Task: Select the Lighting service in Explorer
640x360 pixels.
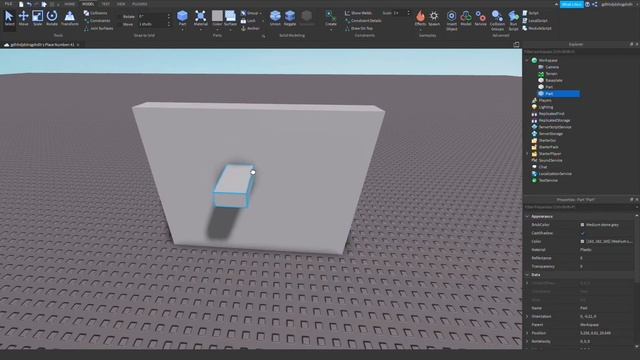Action: 546,107
